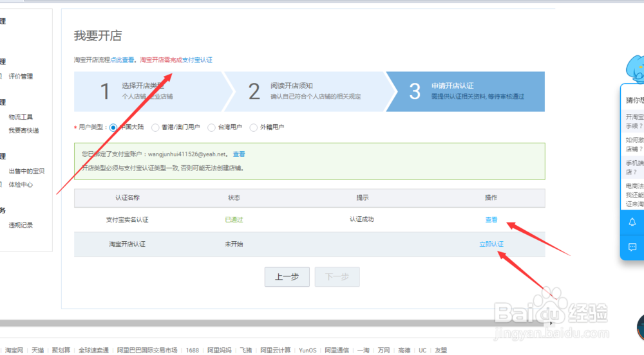
Task: Click the 操作 column header
Action: click(491, 197)
